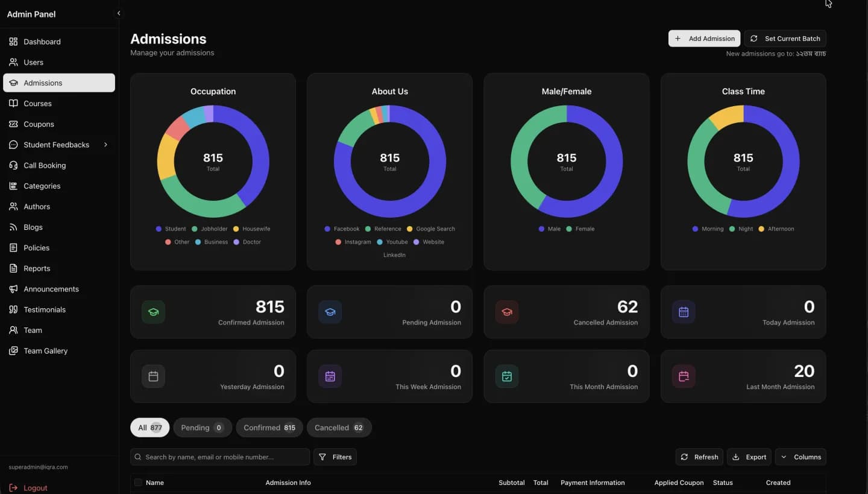Toggle the Female series in Male/Female legend
Viewport: 868px width, 494px height.
580,229
